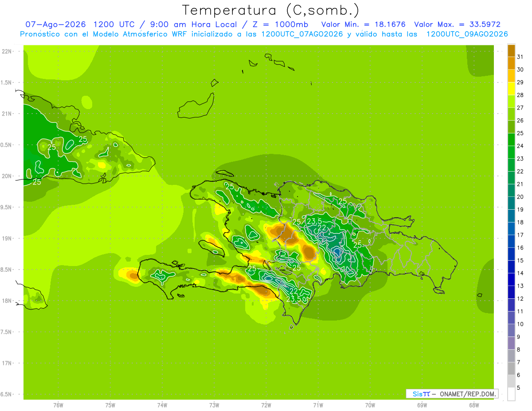532x411 pixels.
Task: Click the '71W' longitude axis label
Action: (x=318, y=405)
